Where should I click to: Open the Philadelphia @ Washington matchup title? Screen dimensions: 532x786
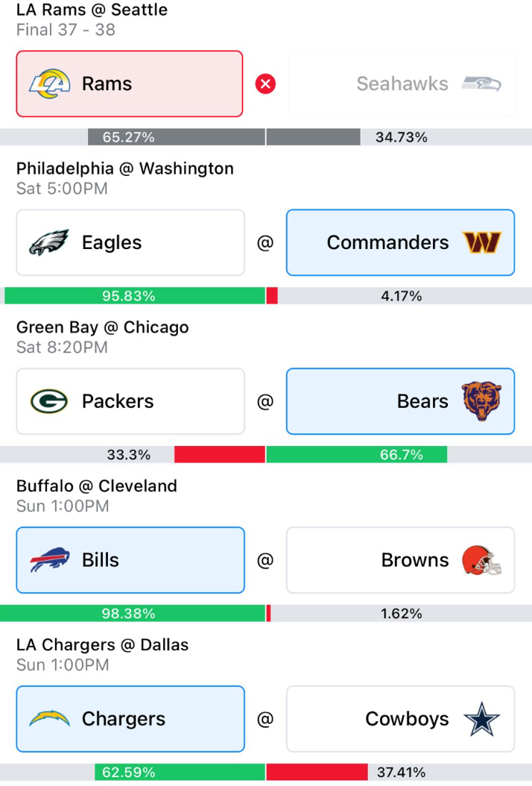pyautogui.click(x=124, y=169)
